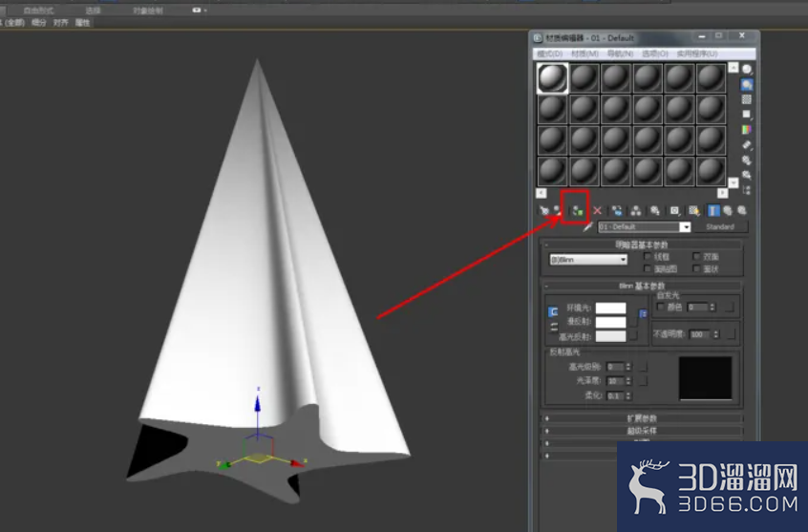
Task: Click the Make Material Copy icon
Action: [617, 210]
